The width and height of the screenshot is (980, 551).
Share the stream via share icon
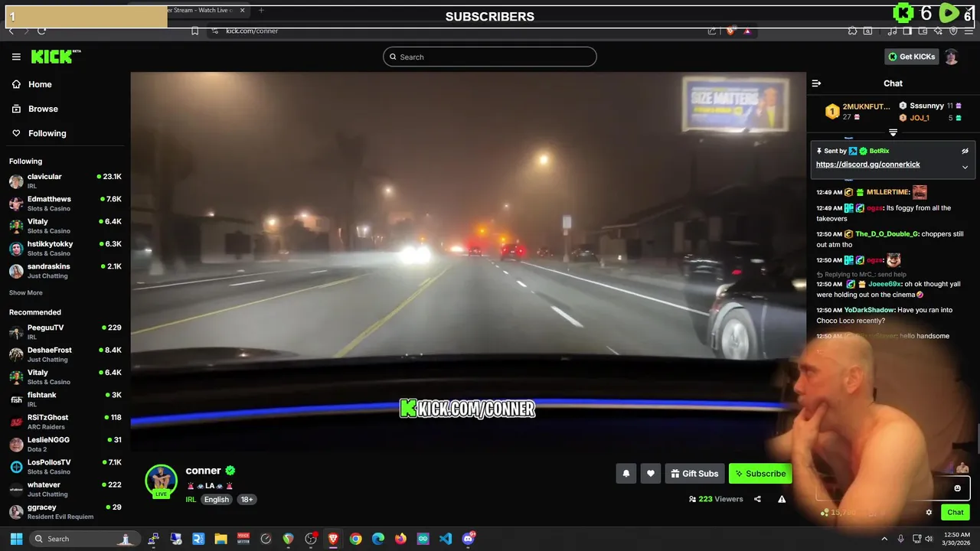(757, 499)
